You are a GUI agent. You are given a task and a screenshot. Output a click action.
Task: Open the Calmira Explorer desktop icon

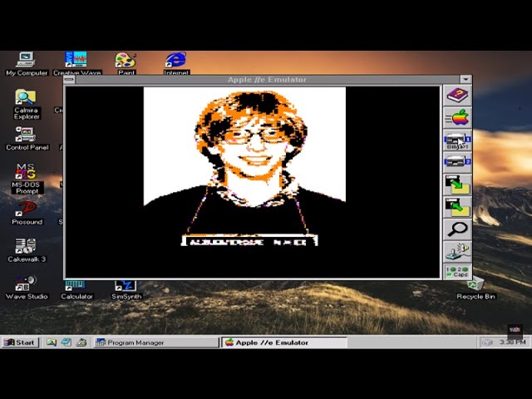(26, 104)
